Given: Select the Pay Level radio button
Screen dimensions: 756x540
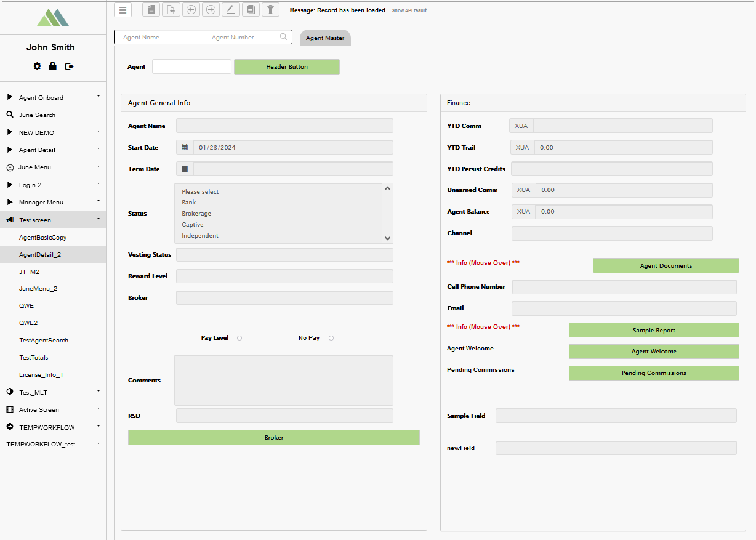Looking at the screenshot, I should click(239, 338).
